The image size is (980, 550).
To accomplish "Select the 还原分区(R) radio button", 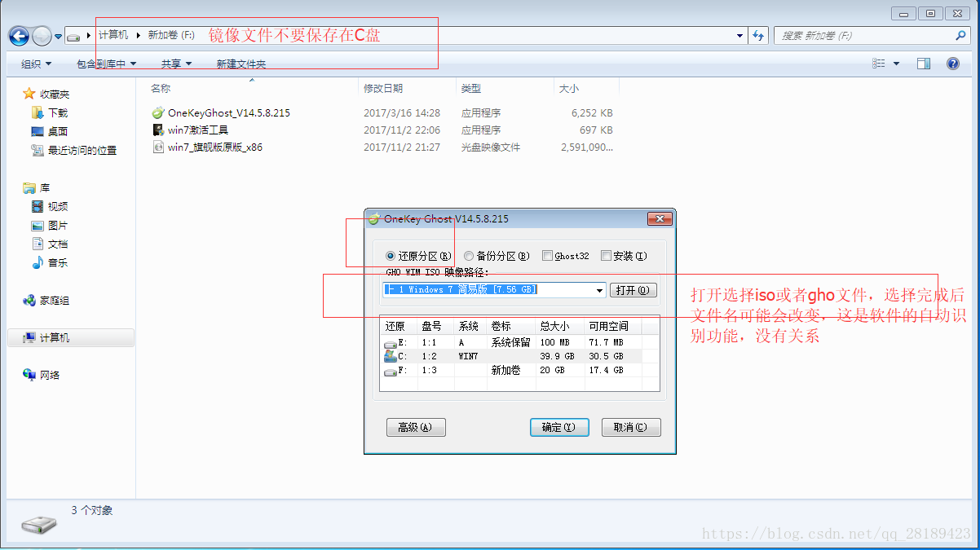I will point(391,256).
